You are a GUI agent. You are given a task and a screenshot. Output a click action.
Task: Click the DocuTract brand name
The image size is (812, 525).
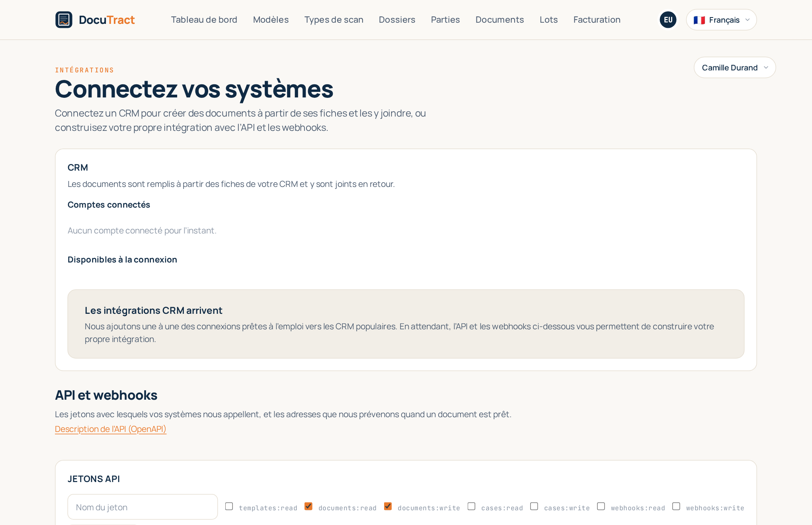click(x=107, y=19)
